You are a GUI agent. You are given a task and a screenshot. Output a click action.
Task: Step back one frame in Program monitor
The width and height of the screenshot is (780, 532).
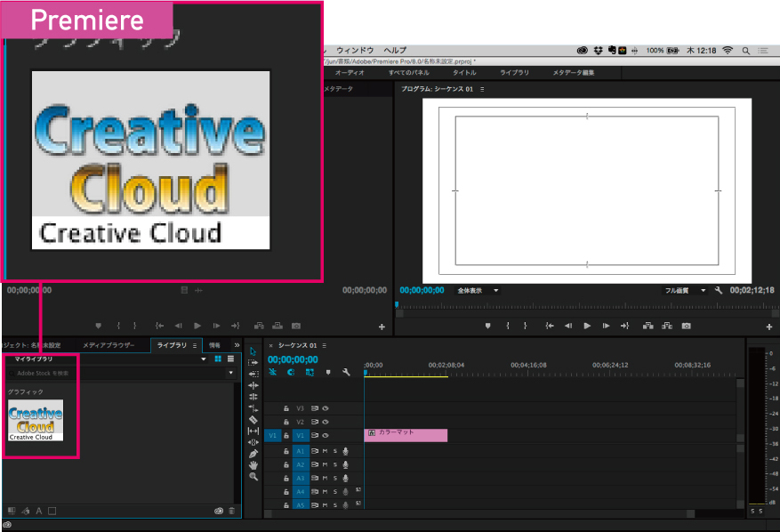coord(568,326)
